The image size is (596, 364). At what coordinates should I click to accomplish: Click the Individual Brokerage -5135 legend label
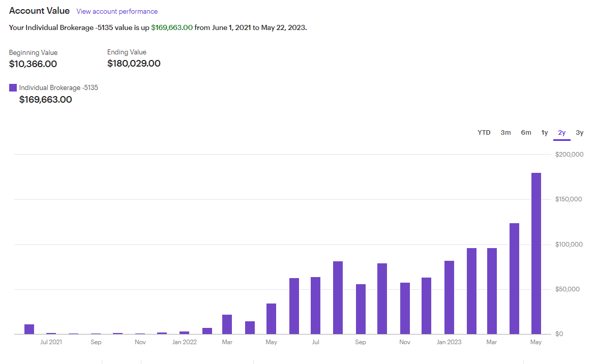[58, 88]
